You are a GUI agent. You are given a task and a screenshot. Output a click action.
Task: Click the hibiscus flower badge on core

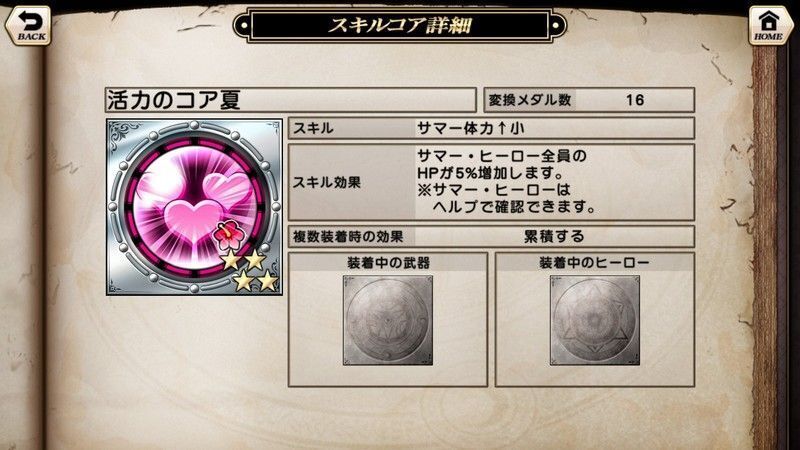[x=228, y=235]
